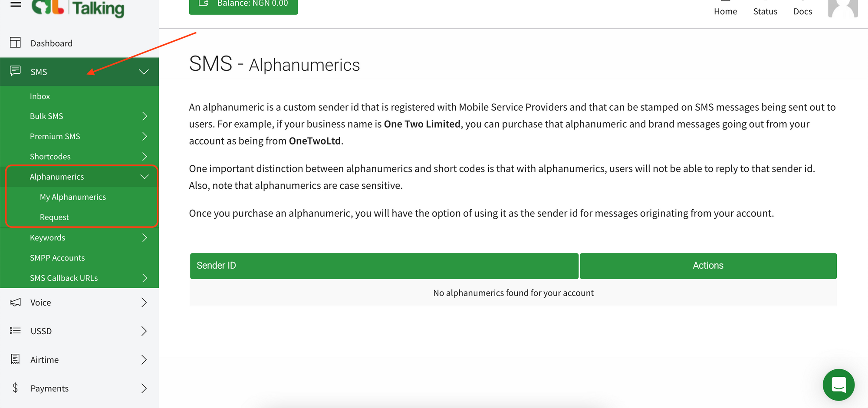
Task: Click the Payments dollar icon
Action: 15,388
